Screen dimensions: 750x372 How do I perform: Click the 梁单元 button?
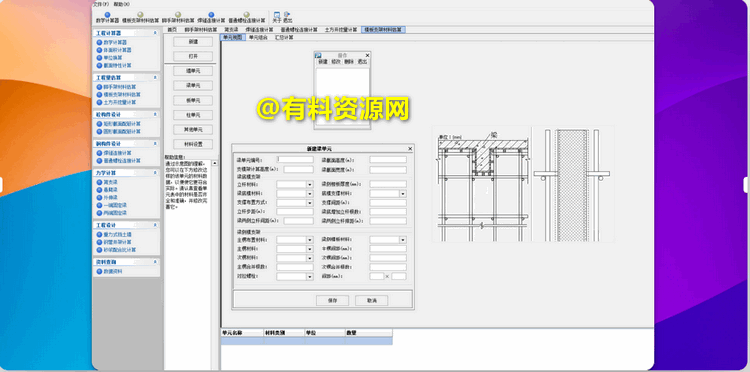point(193,86)
